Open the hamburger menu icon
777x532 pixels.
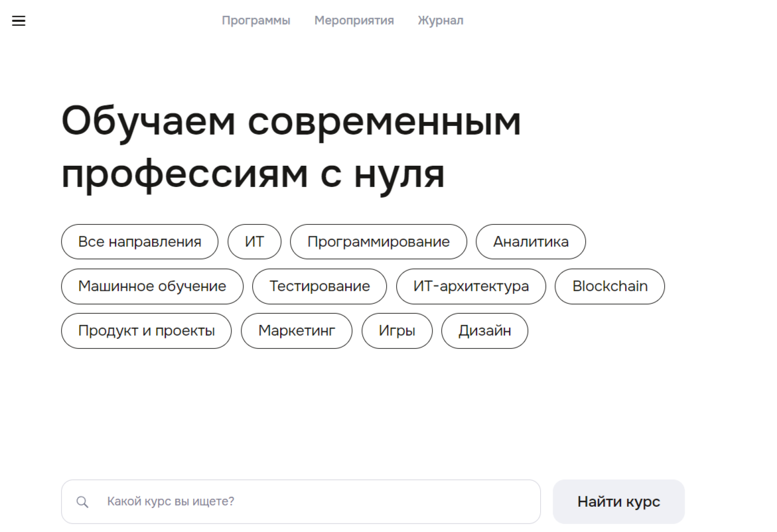(x=19, y=21)
